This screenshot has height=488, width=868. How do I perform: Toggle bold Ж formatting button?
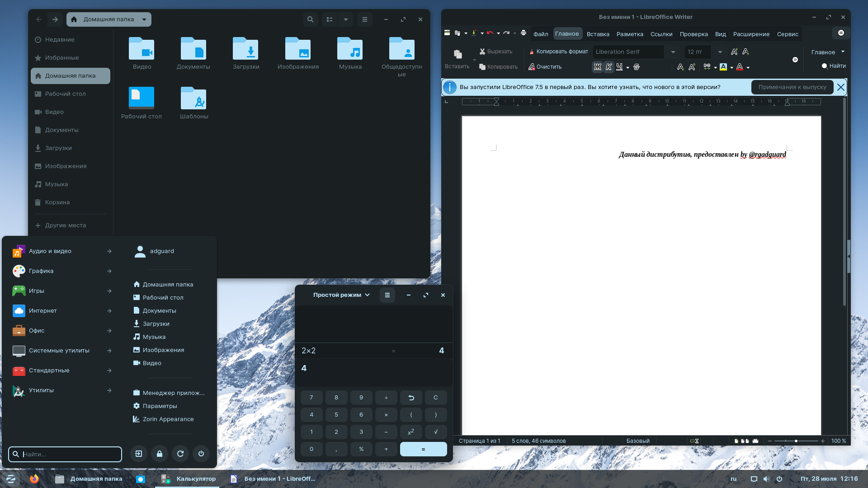point(597,67)
